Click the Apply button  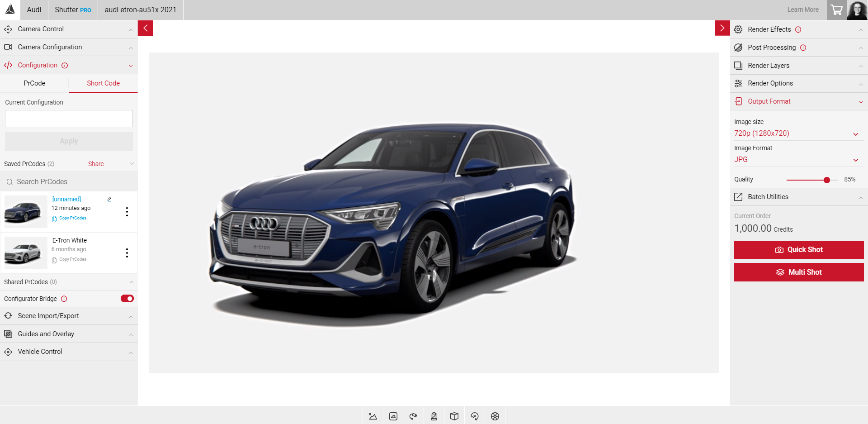(x=69, y=141)
